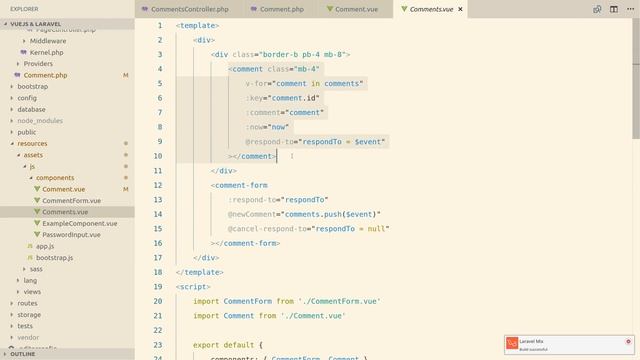Click the PHP icon on CommentsController.php tab
640x360 pixels.
[145, 9]
